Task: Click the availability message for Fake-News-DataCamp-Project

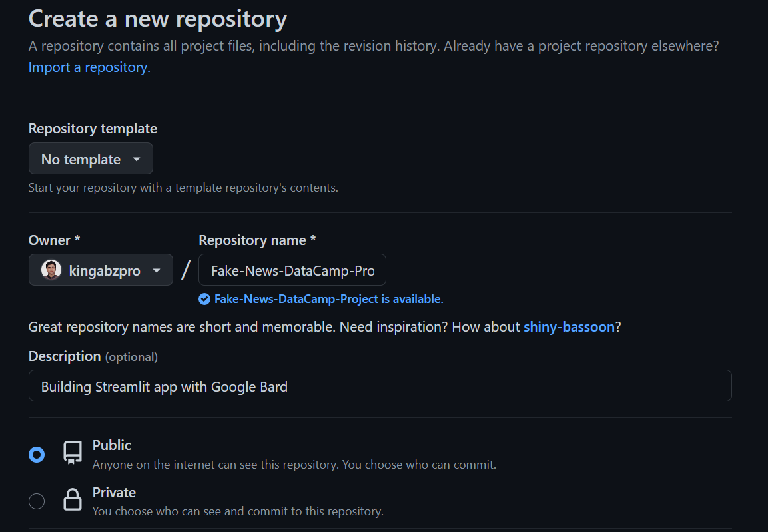Action: point(328,299)
